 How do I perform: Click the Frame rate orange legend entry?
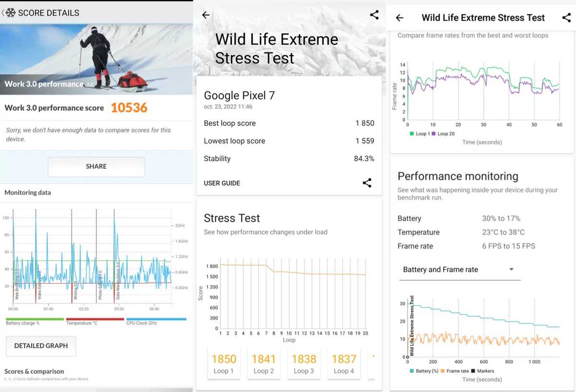click(x=455, y=371)
